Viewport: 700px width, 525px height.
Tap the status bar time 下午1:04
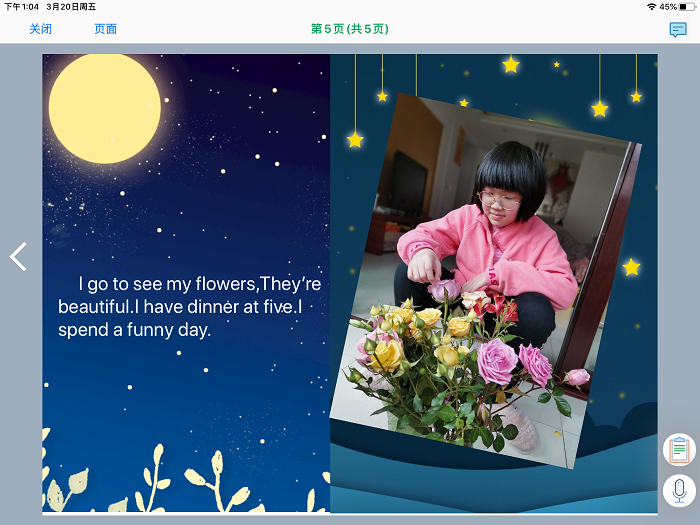(x=20, y=7)
